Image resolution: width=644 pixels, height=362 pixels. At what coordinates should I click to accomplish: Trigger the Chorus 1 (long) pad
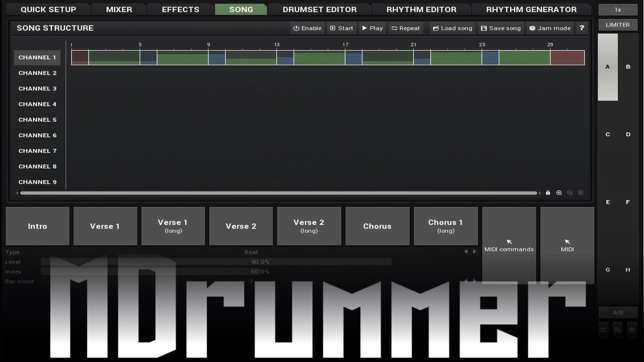(446, 226)
